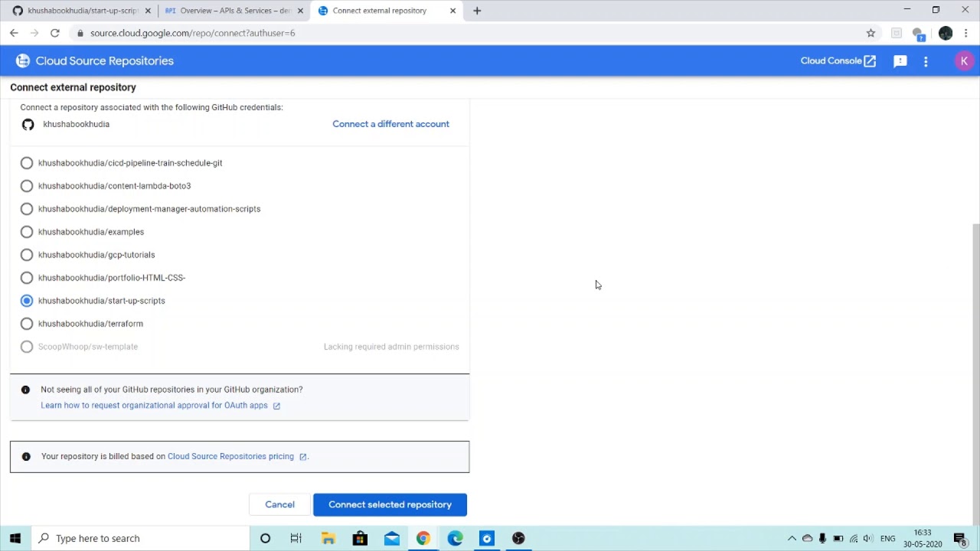The height and width of the screenshot is (551, 980).
Task: Select the portfolio-HTML-CSS- radio button
Action: (x=27, y=278)
